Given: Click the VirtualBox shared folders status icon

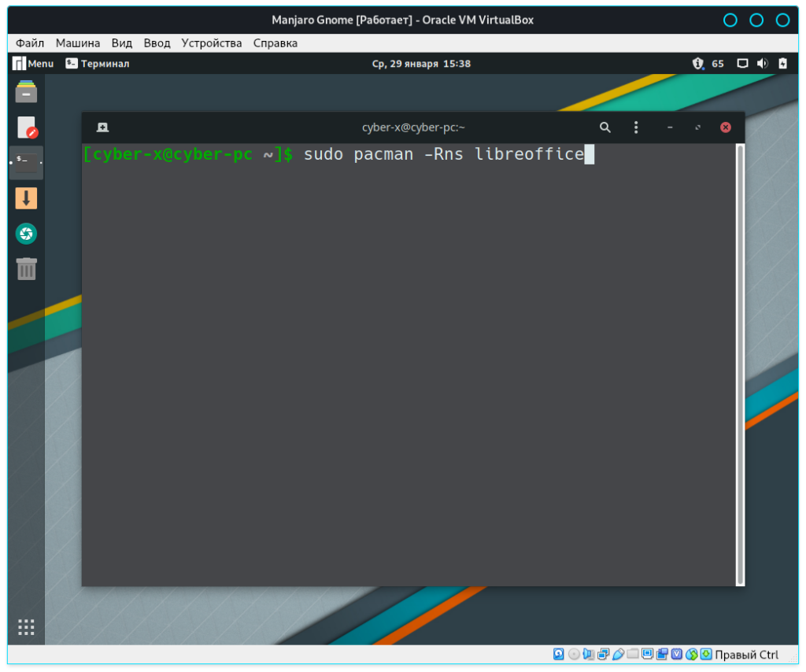Looking at the screenshot, I should pos(633,654).
